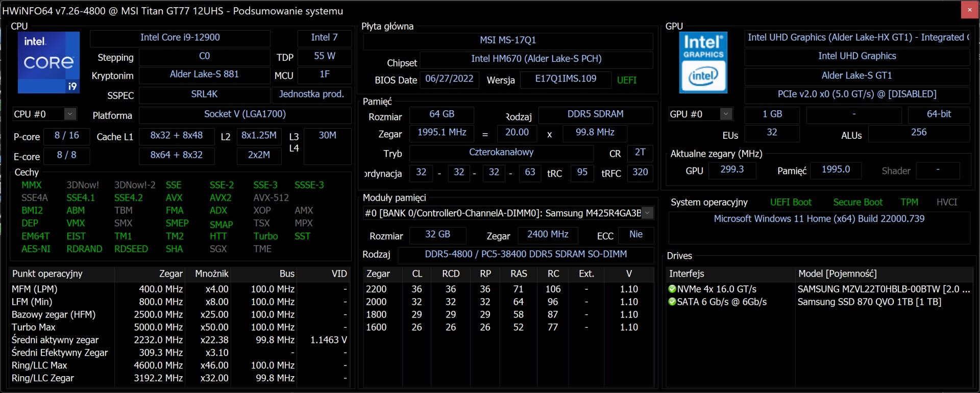Select the 1600 MHz timing row
Image resolution: width=980 pixels, height=393 pixels.
(508, 328)
